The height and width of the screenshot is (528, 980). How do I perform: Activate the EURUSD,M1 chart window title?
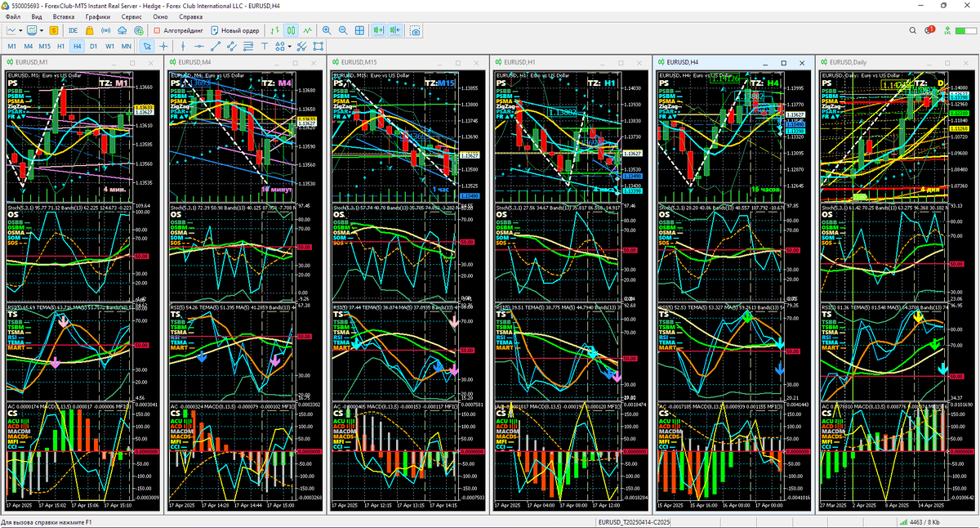point(32,62)
